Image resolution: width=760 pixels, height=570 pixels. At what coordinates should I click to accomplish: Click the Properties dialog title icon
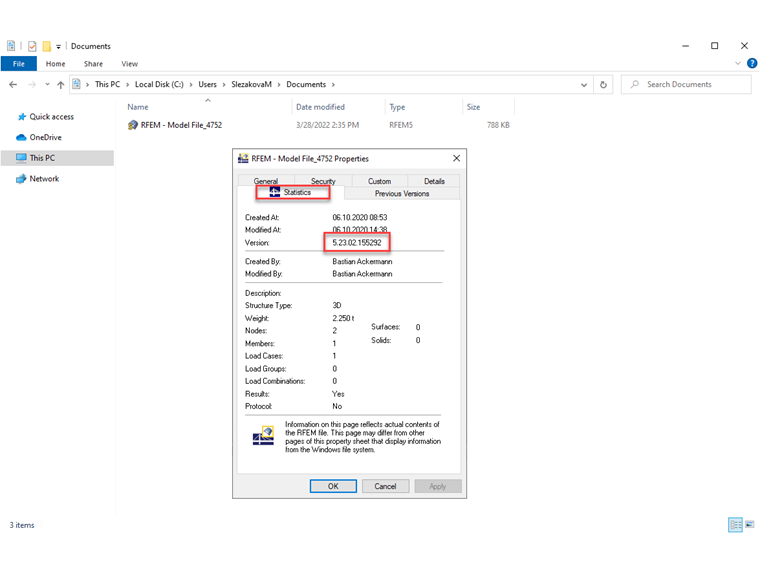243,158
